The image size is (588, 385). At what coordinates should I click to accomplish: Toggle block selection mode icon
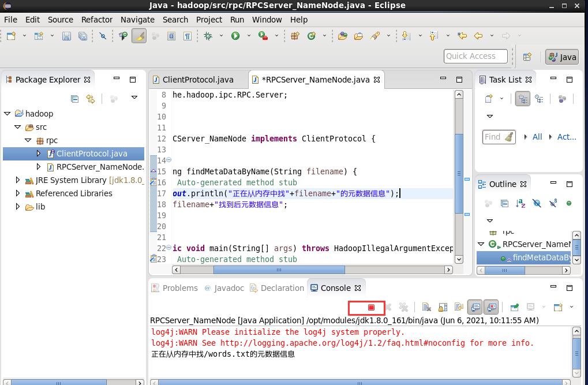point(171,36)
